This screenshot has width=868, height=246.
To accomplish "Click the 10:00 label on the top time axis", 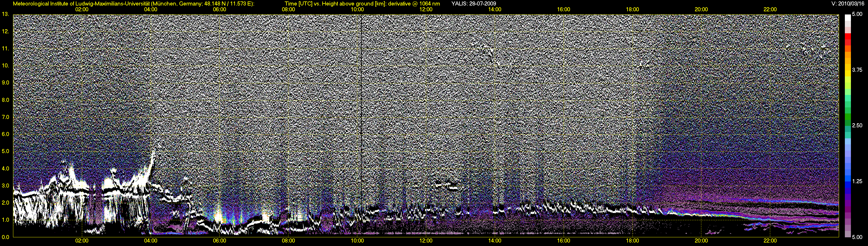I will coord(357,10).
